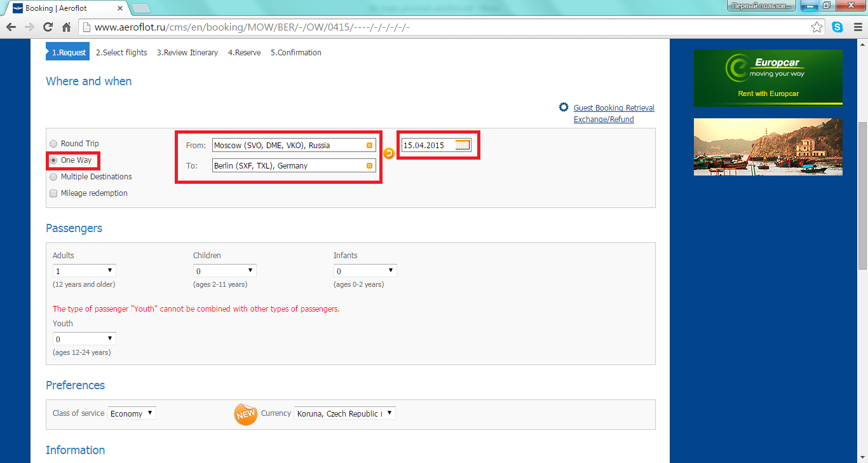Image resolution: width=868 pixels, height=463 pixels.
Task: Click the gear icon near Guest Booking Retrieval
Action: coord(563,107)
